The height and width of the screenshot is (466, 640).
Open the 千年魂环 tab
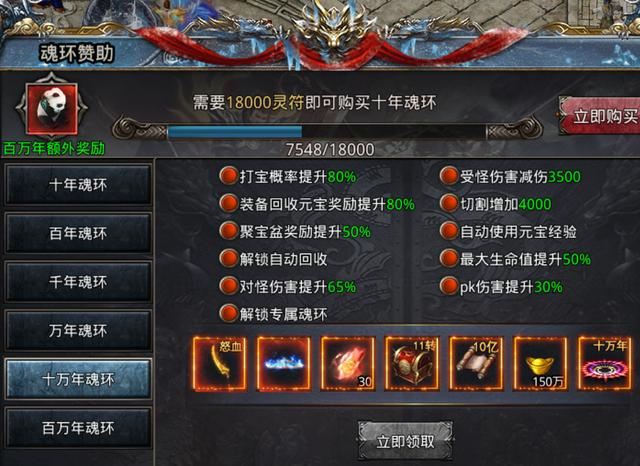tap(78, 282)
